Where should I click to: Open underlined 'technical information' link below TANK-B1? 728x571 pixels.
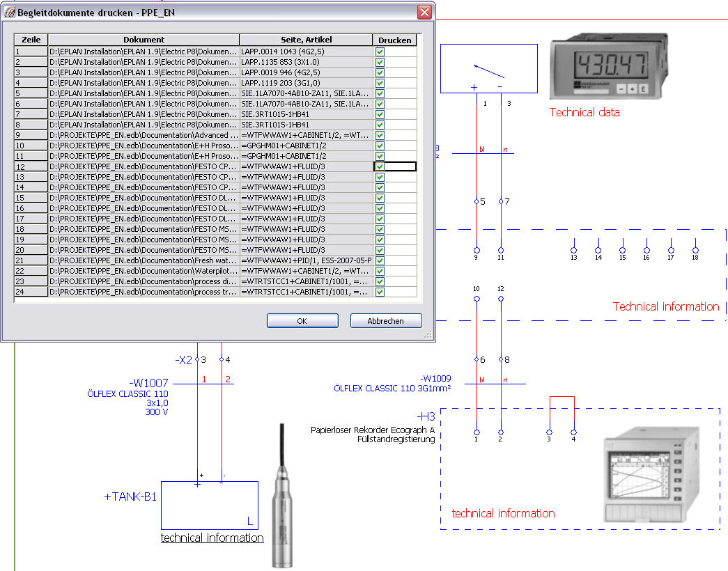[x=212, y=538]
